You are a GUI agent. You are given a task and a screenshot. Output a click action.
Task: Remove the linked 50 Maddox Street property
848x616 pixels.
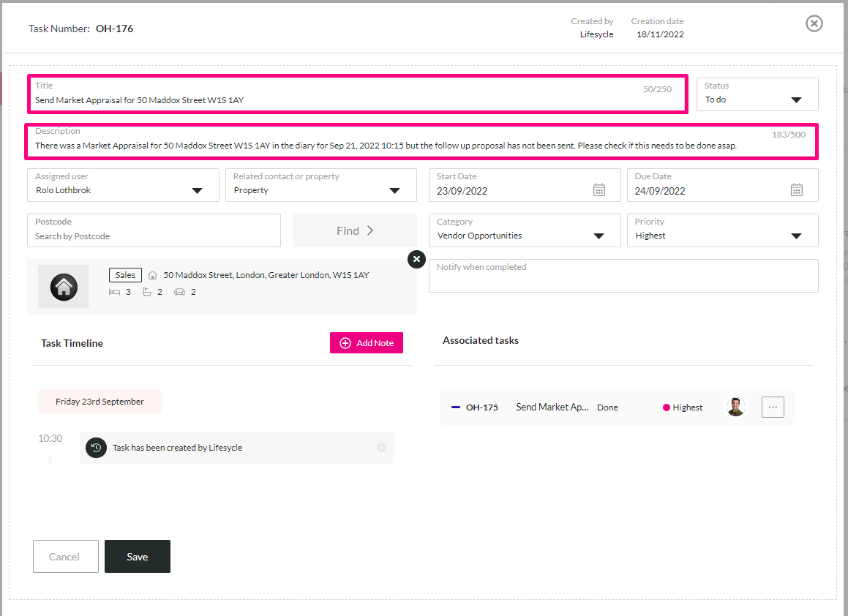[x=416, y=259]
